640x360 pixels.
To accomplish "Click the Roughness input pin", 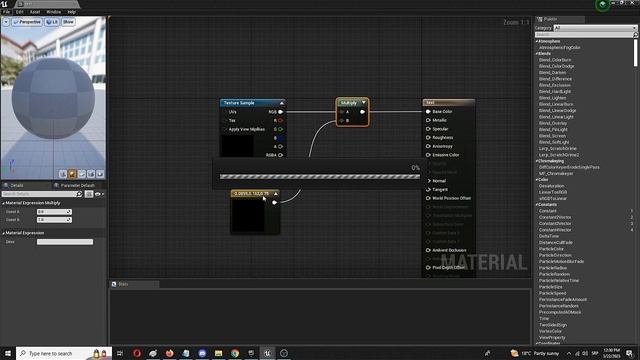I will pos(428,138).
